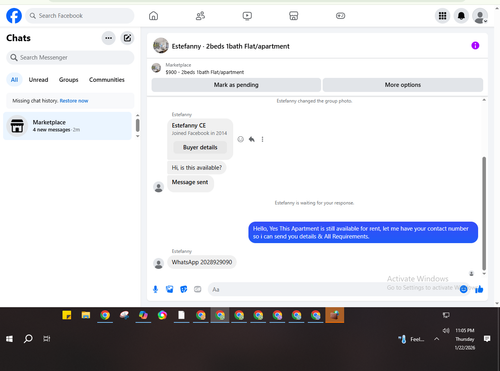Click the Marketplace storefront chat icon
500x371 pixels.
point(17,126)
